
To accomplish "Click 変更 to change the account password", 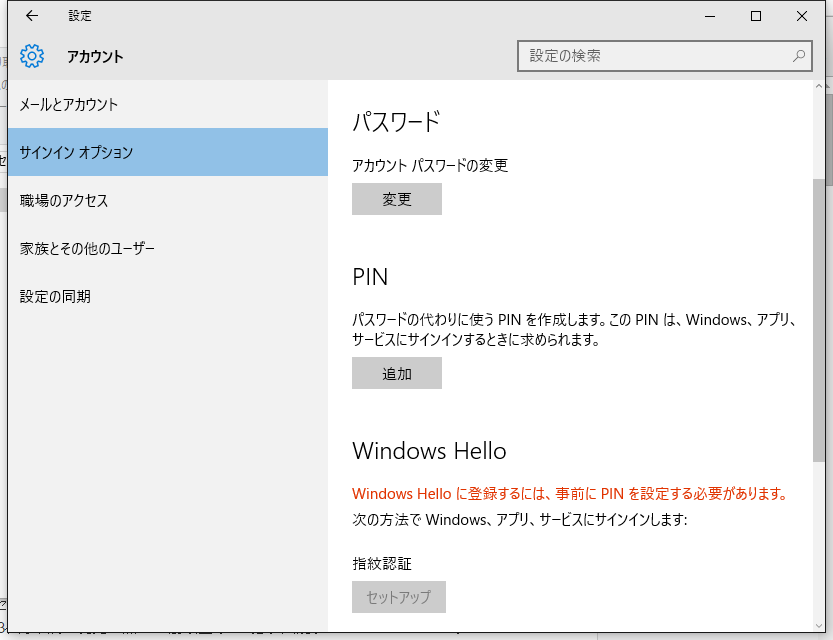I will point(396,199).
